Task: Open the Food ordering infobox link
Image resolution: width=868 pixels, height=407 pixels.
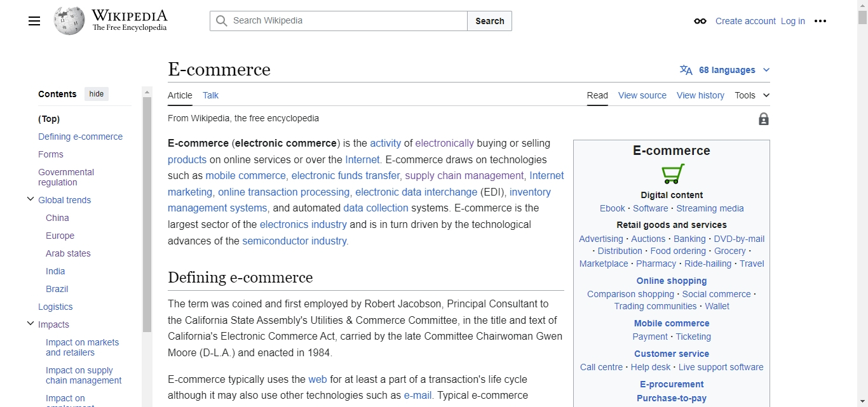Action: pyautogui.click(x=678, y=251)
